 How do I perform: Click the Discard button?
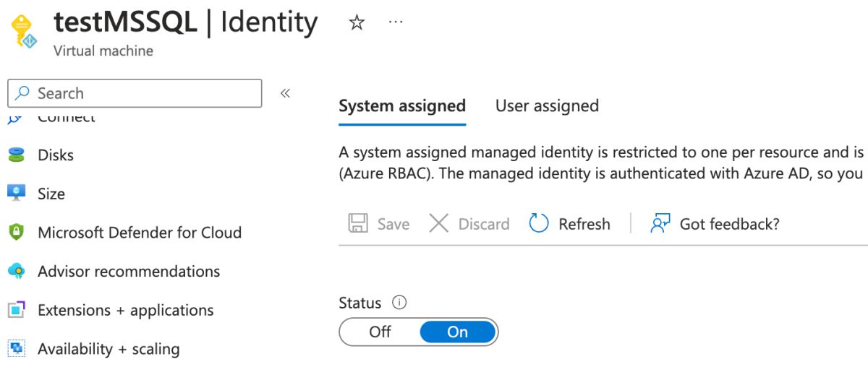[469, 224]
